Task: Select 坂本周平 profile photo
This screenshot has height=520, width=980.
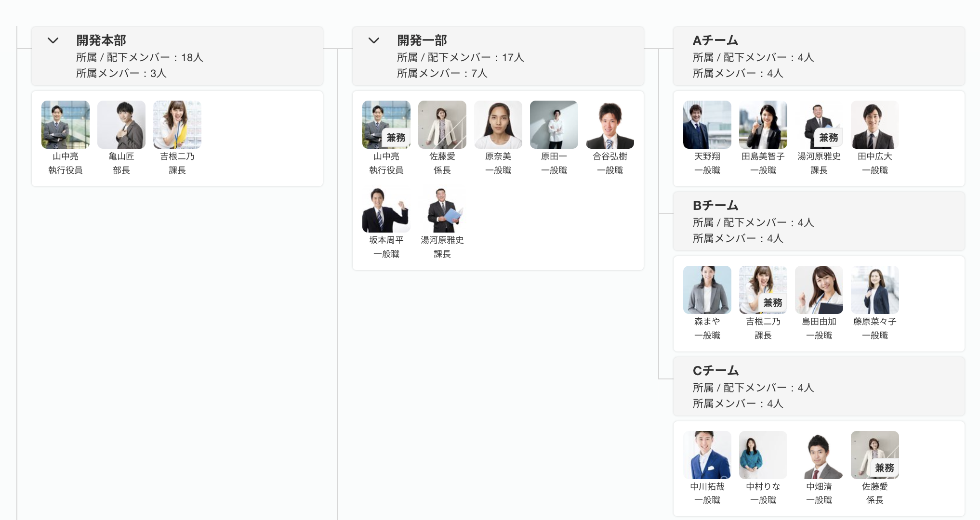Action: [386, 208]
